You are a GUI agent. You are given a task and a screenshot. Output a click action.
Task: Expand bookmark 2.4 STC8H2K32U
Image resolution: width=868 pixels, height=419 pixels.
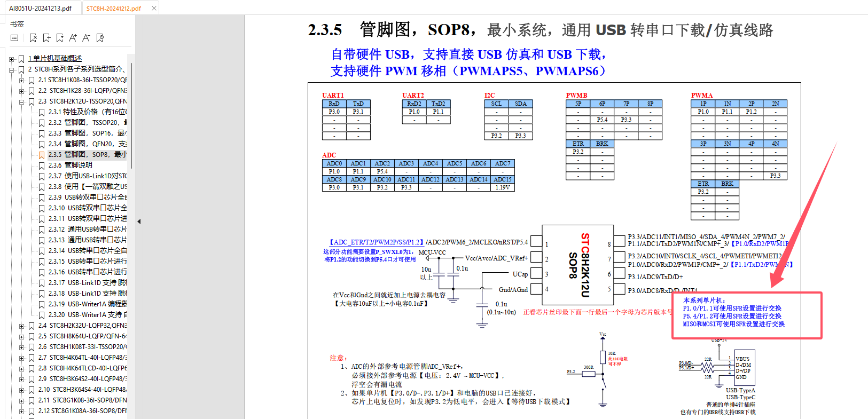21,326
